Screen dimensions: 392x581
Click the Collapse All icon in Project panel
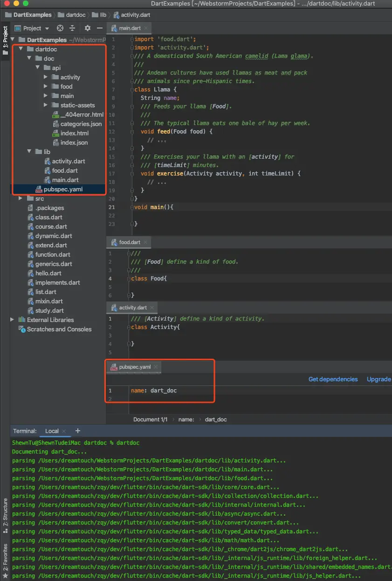(72, 28)
